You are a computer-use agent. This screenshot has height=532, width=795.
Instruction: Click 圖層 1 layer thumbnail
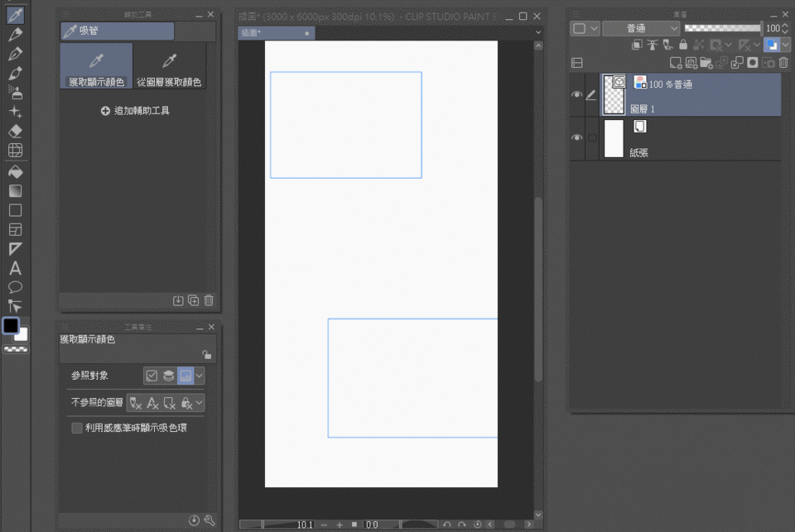tap(614, 95)
